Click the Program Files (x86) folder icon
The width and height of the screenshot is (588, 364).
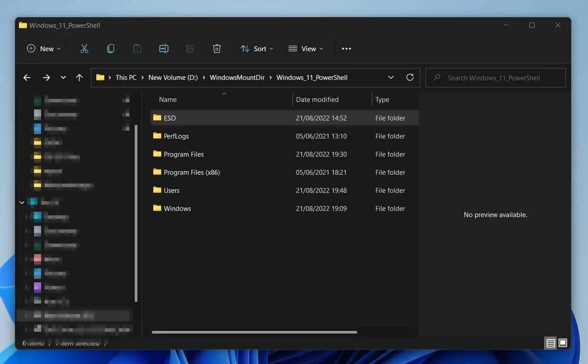(157, 172)
